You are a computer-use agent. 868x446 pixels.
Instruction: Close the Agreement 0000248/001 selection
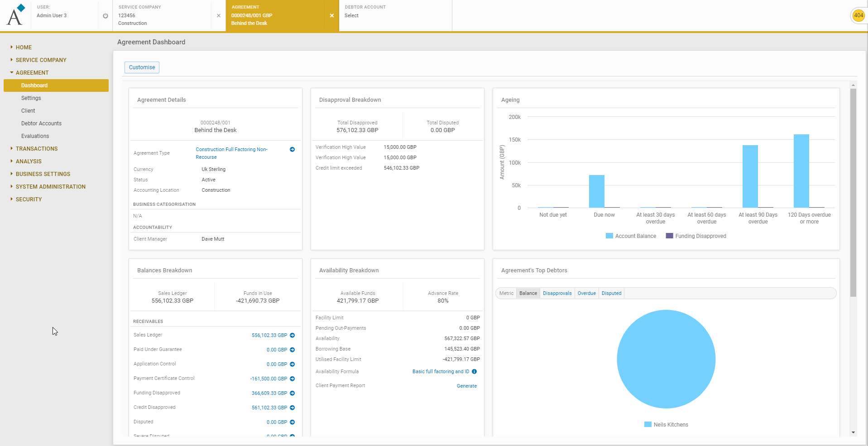[332, 15]
